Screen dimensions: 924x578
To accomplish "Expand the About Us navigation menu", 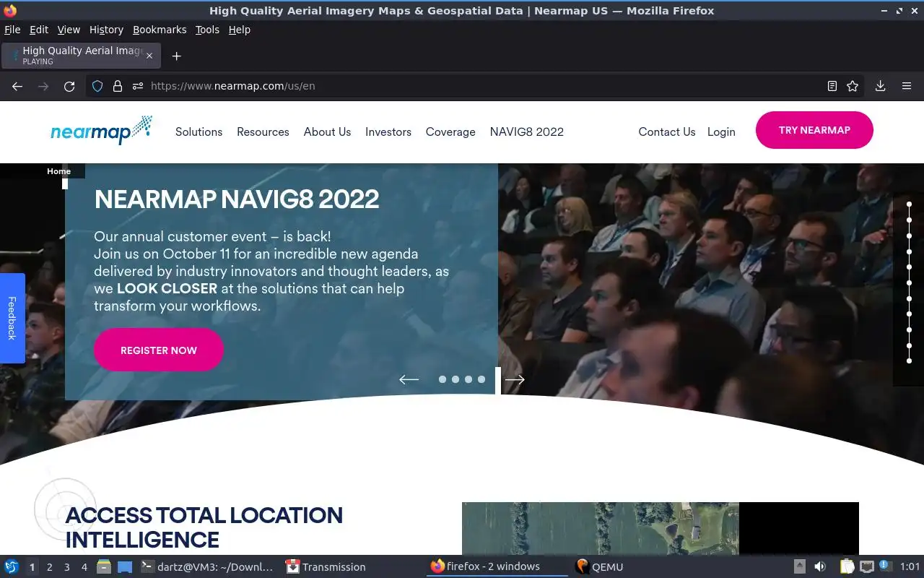I will tap(327, 131).
